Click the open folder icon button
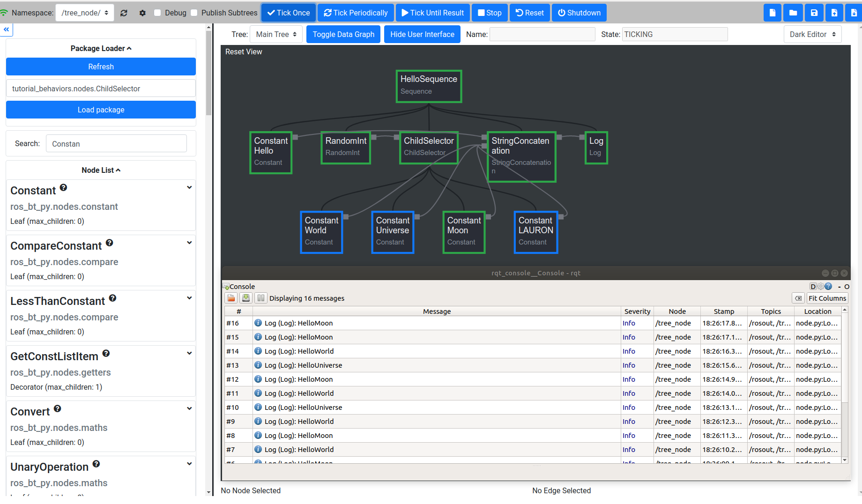Viewport: 862px width, 504px height. tap(793, 13)
